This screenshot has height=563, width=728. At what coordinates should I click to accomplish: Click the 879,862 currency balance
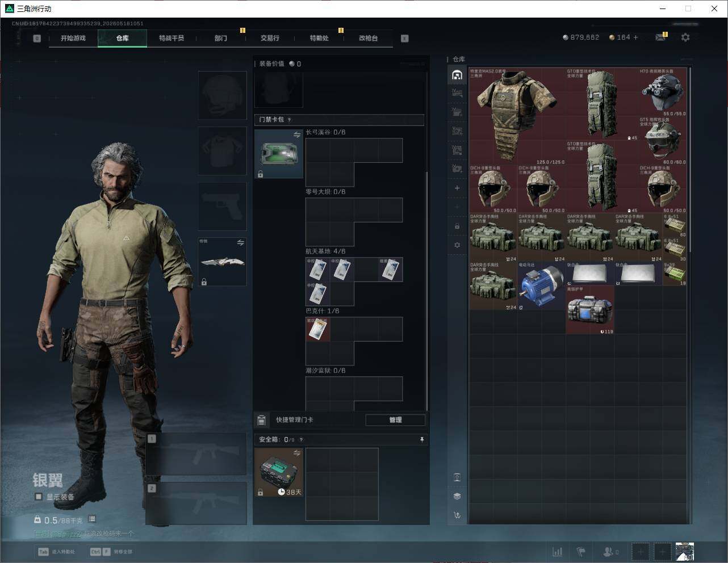click(580, 37)
